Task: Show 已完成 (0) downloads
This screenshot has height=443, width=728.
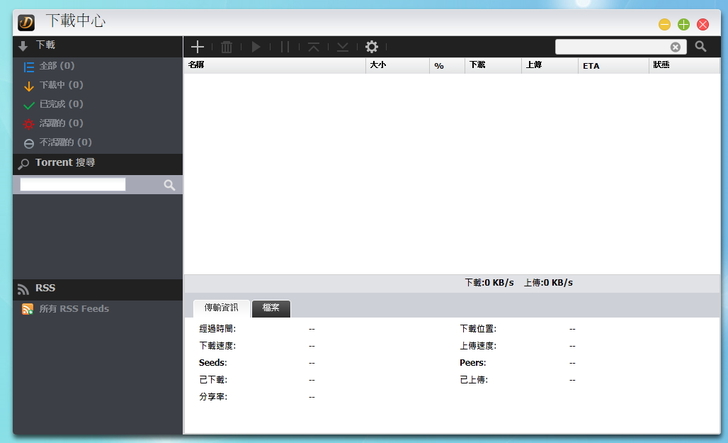Action: [60, 104]
